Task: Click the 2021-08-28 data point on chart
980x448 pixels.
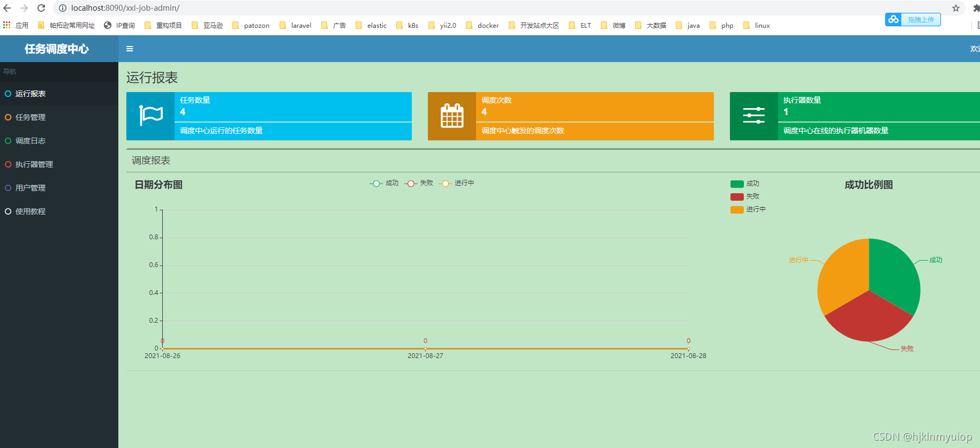Action: [x=688, y=348]
